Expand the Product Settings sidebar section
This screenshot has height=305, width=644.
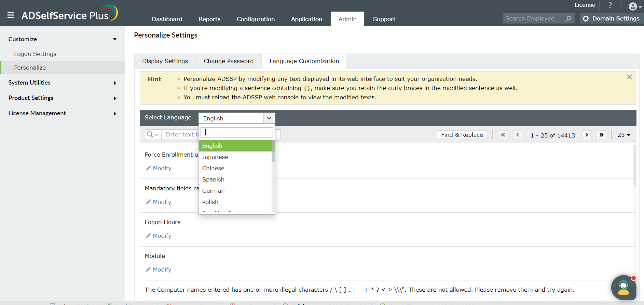coord(115,98)
